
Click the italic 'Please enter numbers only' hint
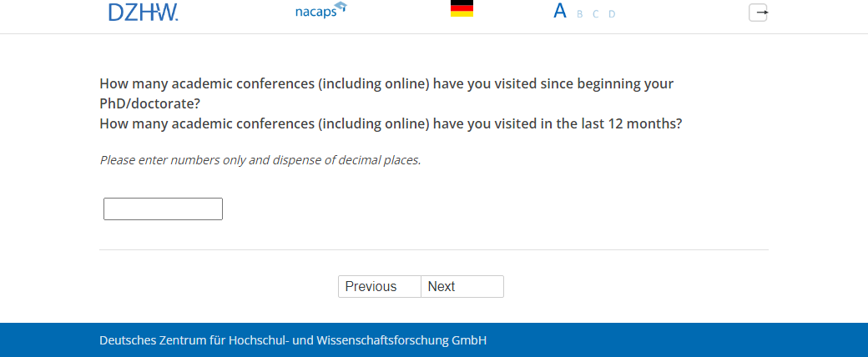pos(260,159)
